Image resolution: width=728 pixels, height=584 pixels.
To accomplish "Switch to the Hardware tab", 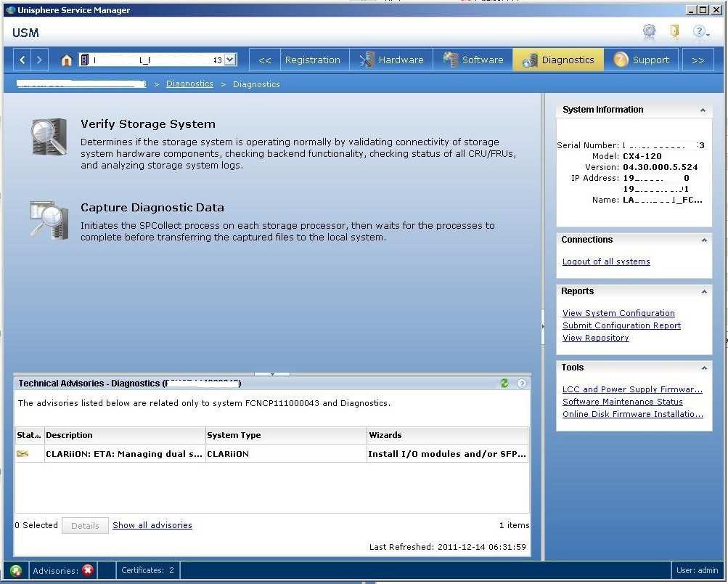I will pyautogui.click(x=391, y=60).
